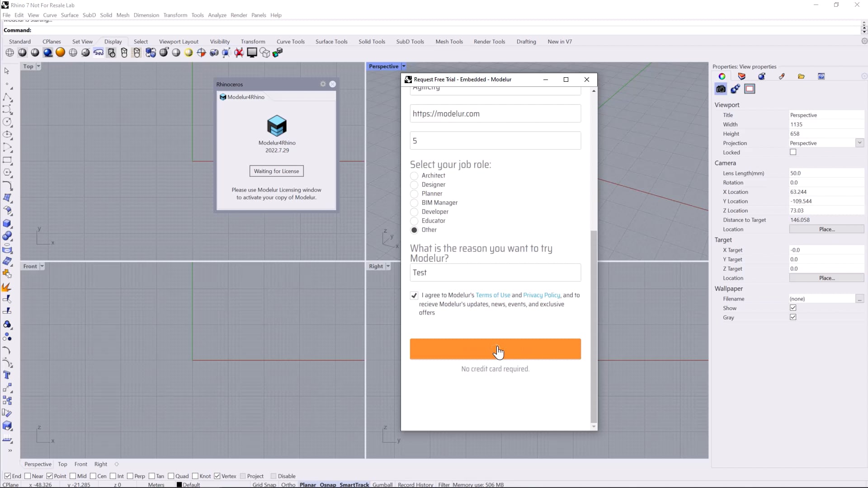Click the gear icon in Rhinoceros popup
868x488 pixels.
pyautogui.click(x=323, y=84)
